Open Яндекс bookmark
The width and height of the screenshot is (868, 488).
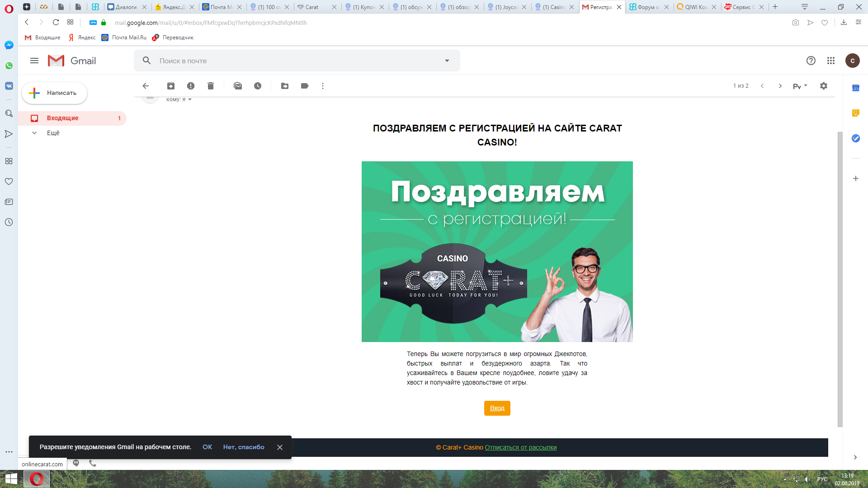click(82, 38)
